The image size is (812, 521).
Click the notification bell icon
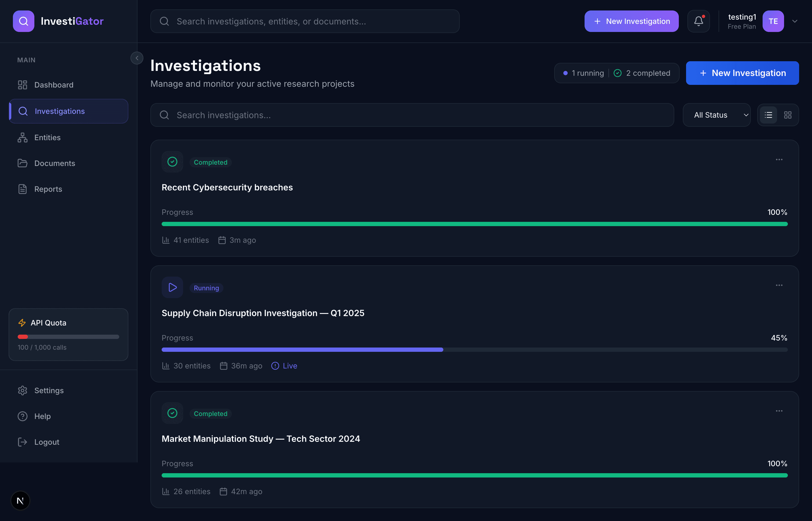point(698,21)
